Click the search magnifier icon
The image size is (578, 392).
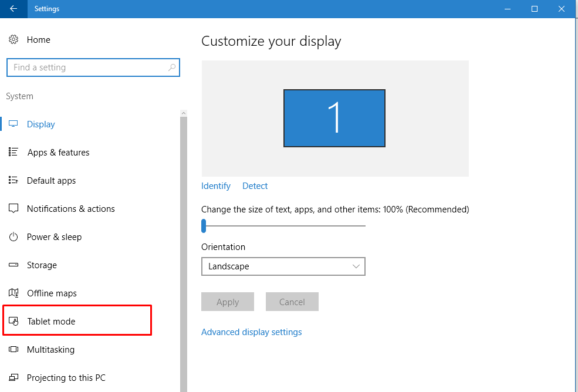172,67
